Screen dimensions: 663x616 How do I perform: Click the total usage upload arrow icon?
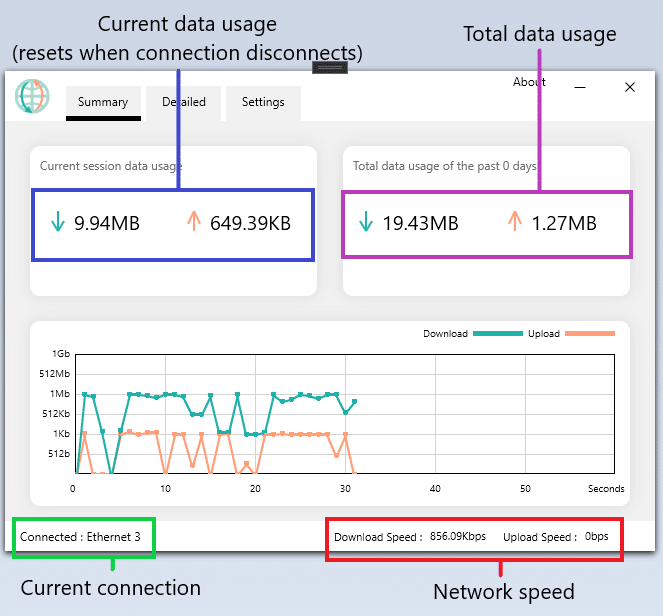515,223
